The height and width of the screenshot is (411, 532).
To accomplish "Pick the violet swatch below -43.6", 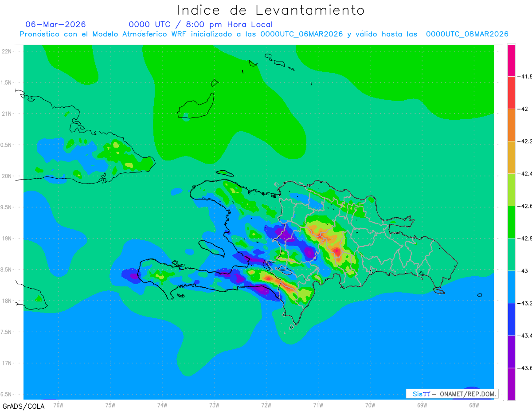I will click(x=511, y=384).
